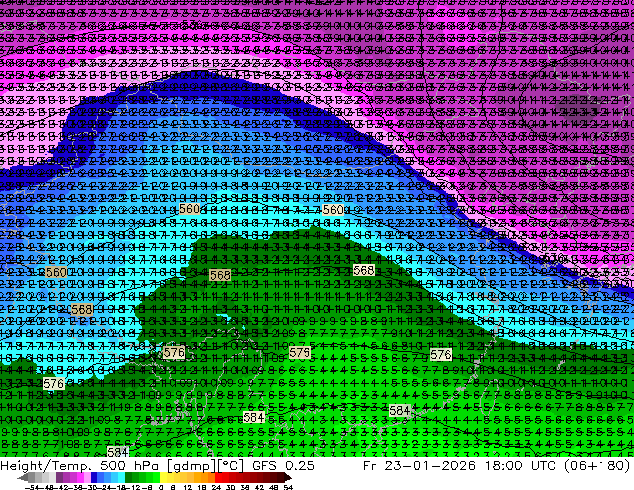Click the time text '18:00'
The width and height of the screenshot is (634, 490).
503,465
